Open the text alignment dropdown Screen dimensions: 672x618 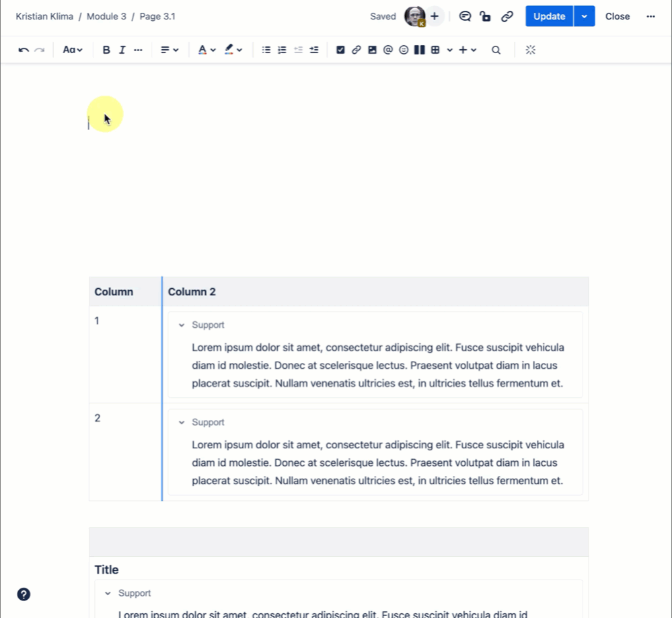(x=170, y=50)
